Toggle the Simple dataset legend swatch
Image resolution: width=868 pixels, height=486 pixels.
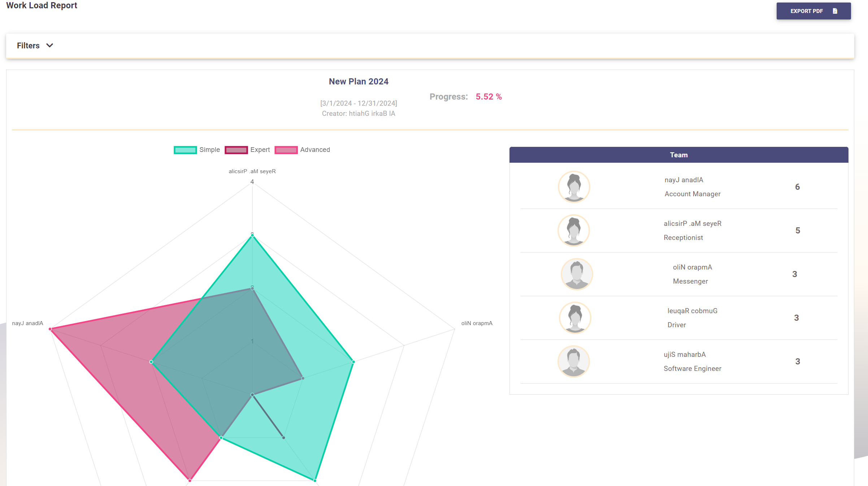point(185,150)
